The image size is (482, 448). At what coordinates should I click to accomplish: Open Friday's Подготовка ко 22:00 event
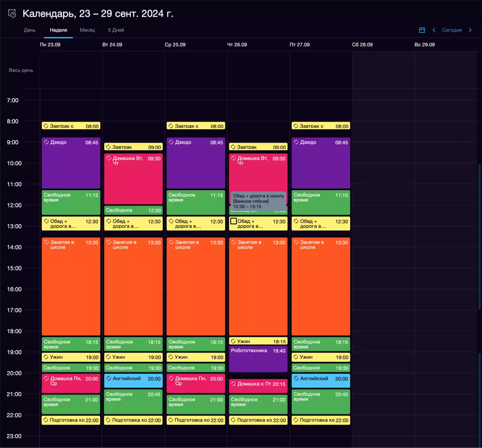[321, 420]
